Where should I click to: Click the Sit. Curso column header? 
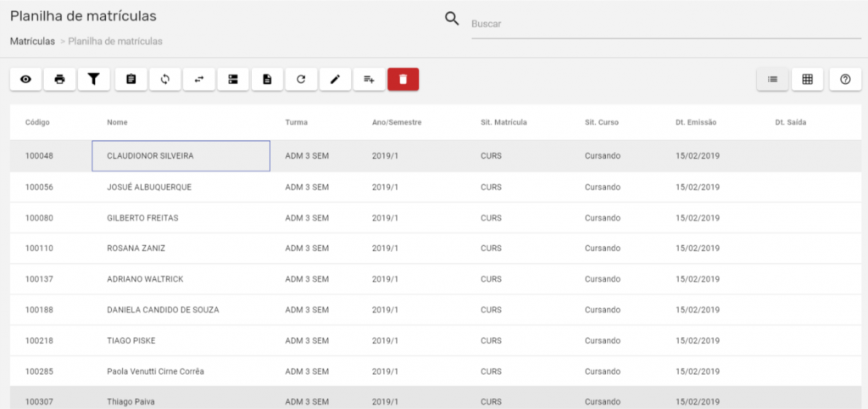pos(602,122)
